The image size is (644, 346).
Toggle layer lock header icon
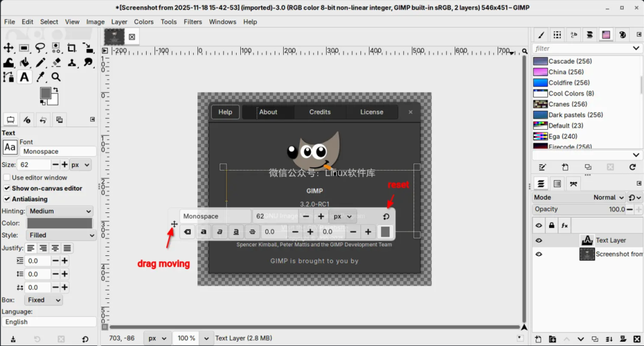(552, 225)
